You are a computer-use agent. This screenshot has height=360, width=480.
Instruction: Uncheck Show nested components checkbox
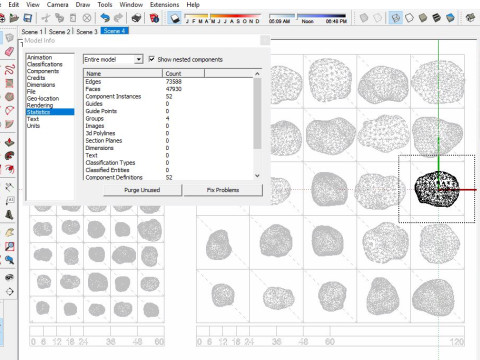[x=152, y=59]
